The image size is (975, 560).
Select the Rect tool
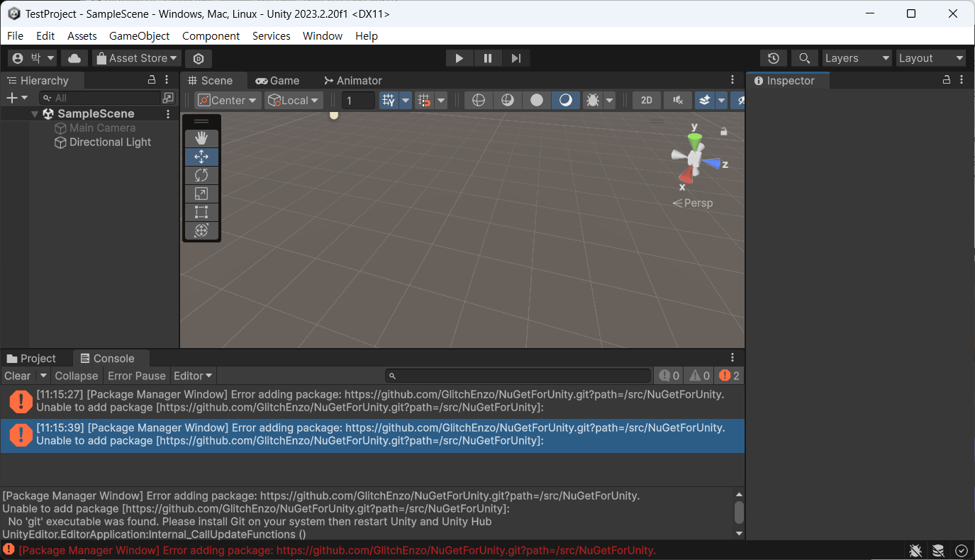[201, 212]
